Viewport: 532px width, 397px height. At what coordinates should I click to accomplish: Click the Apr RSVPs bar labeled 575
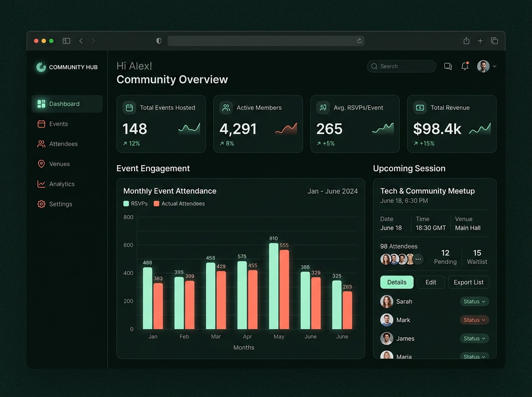(x=242, y=295)
